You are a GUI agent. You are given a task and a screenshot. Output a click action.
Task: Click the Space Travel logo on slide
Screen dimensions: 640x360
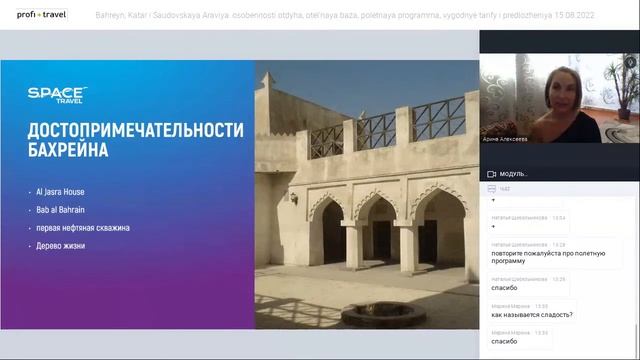click(58, 95)
